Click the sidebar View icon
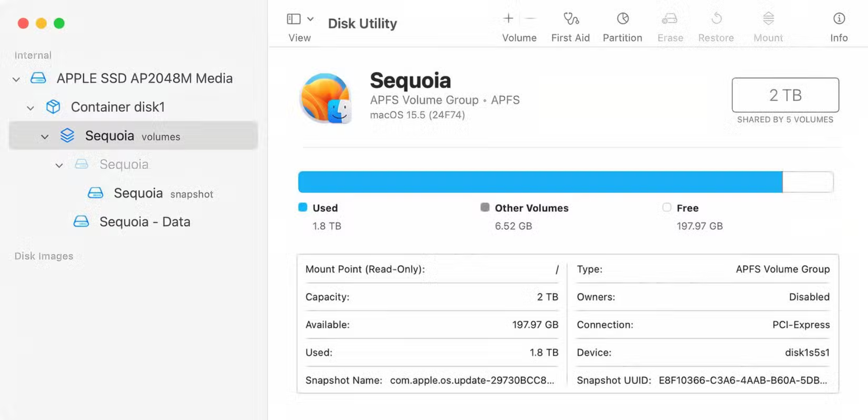Viewport: 868px width, 420px height. [x=294, y=19]
